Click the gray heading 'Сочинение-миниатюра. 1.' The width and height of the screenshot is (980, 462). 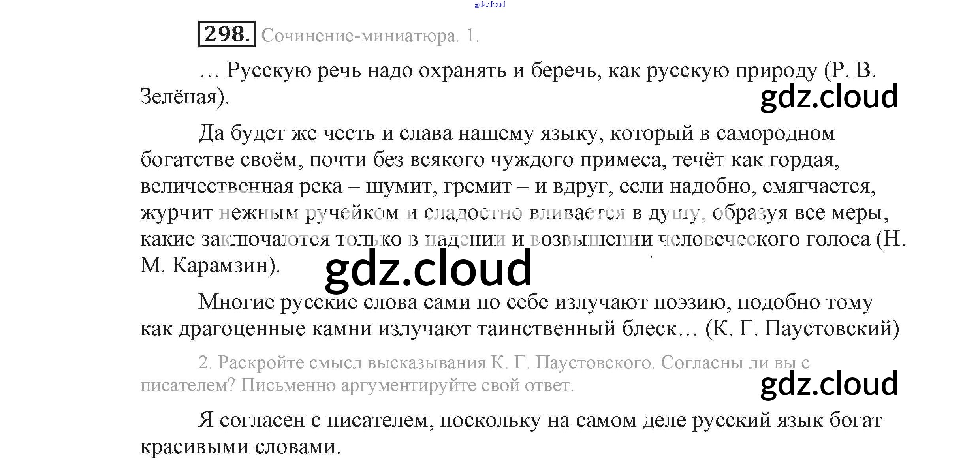[x=370, y=36]
